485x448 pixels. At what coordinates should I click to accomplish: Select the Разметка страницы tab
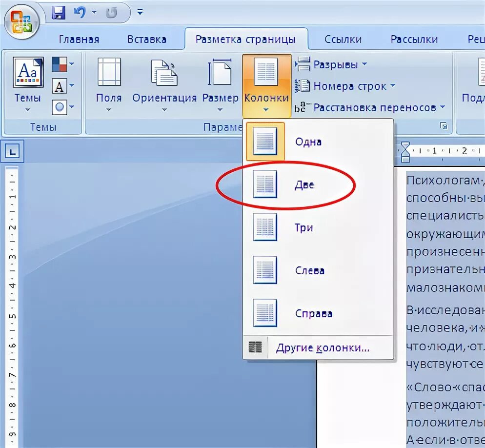click(x=245, y=40)
